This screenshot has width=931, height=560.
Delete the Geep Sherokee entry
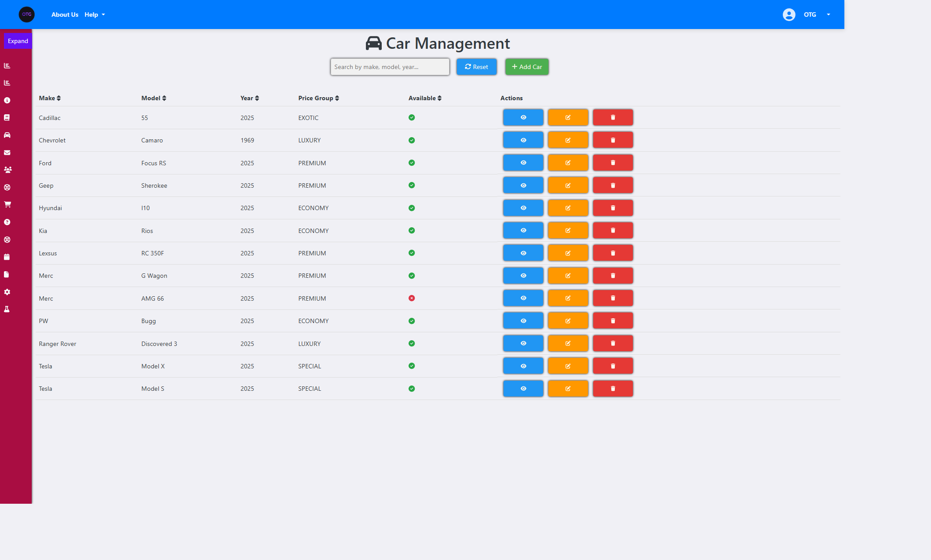(x=613, y=185)
